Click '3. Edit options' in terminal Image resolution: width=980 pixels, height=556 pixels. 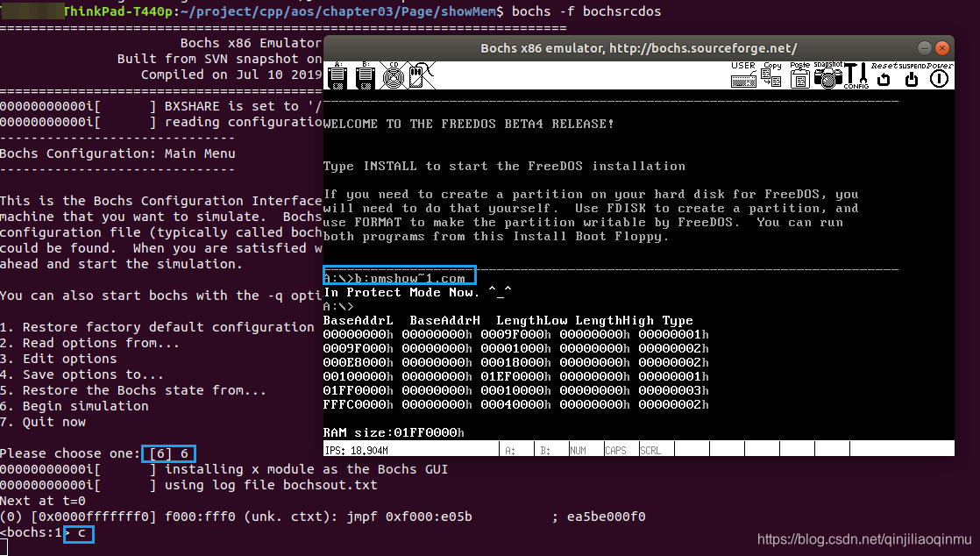[59, 359]
